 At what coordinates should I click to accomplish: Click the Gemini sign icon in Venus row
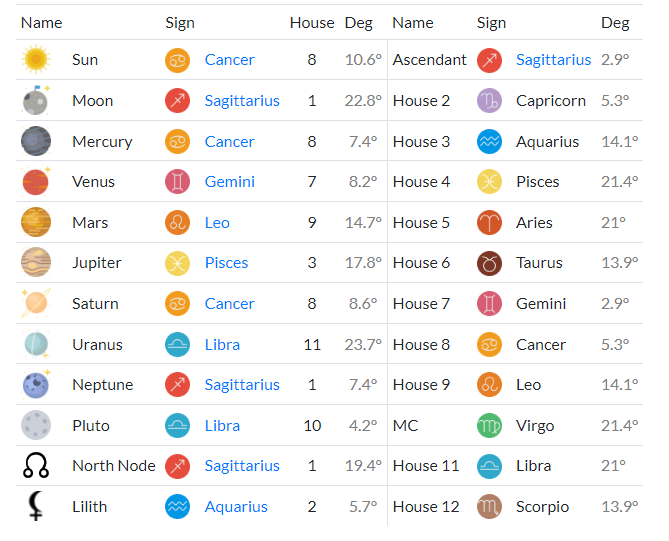tap(177, 182)
